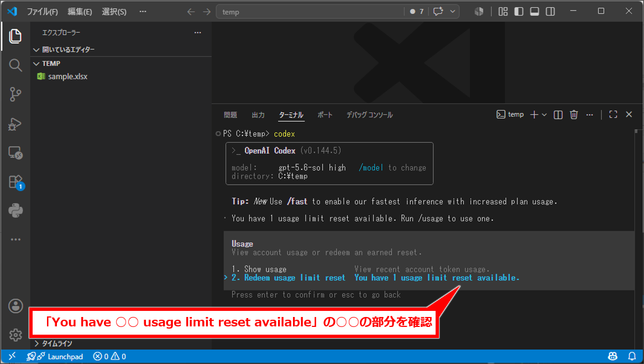Open notifications bell in status bar
The image size is (644, 364).
(x=632, y=356)
